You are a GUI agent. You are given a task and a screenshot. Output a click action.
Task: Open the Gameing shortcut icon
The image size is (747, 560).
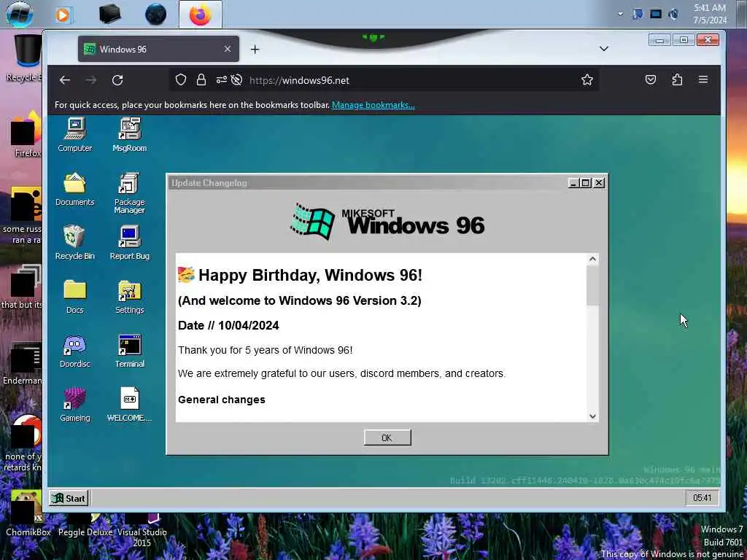75,405
